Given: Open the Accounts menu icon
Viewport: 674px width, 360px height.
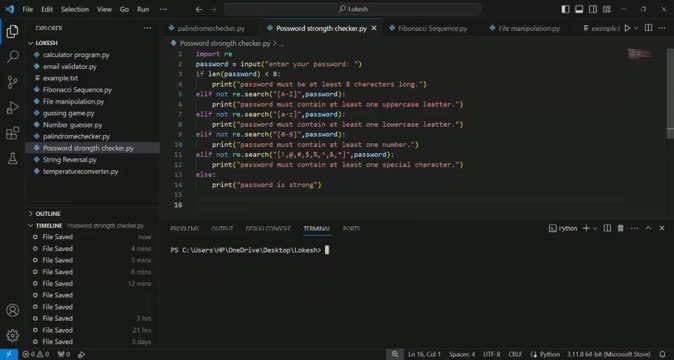Looking at the screenshot, I should coord(12,310).
